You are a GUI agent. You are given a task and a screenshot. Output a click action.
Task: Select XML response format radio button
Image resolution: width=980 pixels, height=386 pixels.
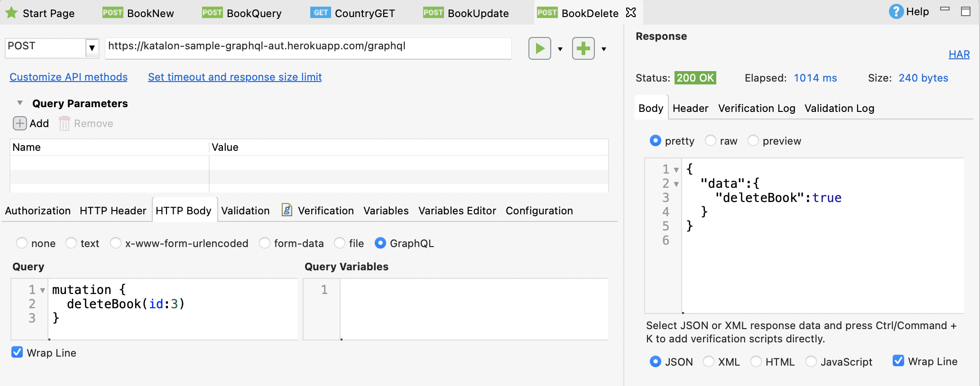coord(708,362)
